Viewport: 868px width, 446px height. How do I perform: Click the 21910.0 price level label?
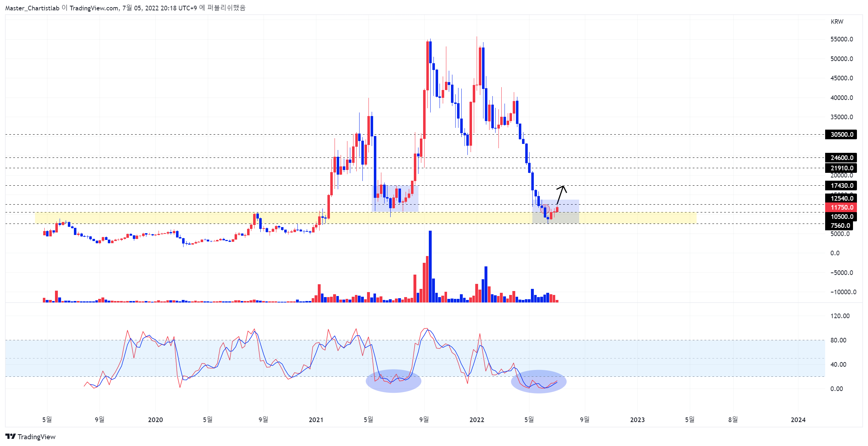coord(841,168)
